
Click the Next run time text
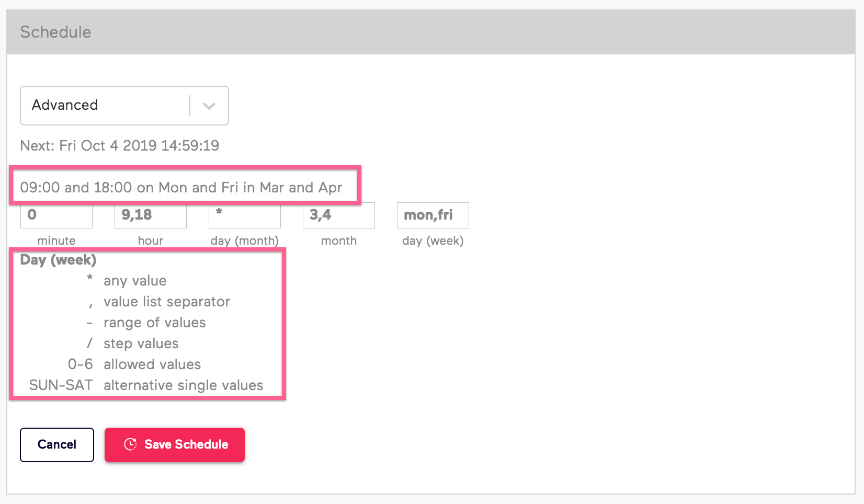[119, 145]
